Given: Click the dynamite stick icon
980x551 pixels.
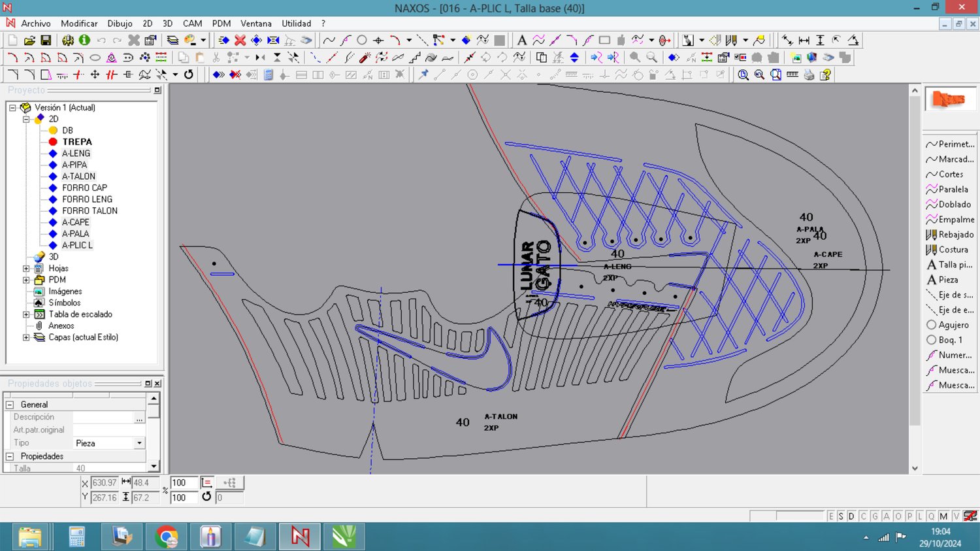Looking at the screenshot, I should [x=365, y=58].
